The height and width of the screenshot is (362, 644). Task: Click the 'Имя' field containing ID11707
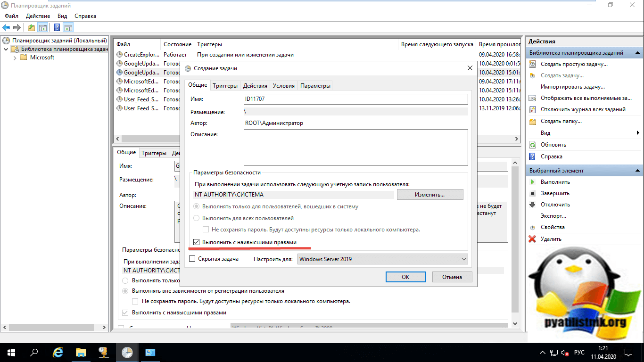pos(355,99)
